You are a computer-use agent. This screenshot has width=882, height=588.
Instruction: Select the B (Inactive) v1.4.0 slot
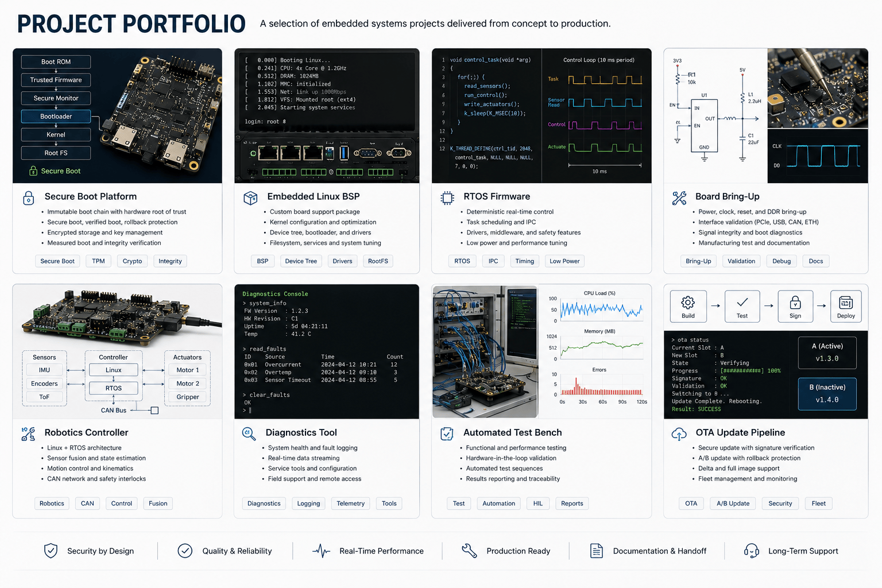click(x=827, y=394)
